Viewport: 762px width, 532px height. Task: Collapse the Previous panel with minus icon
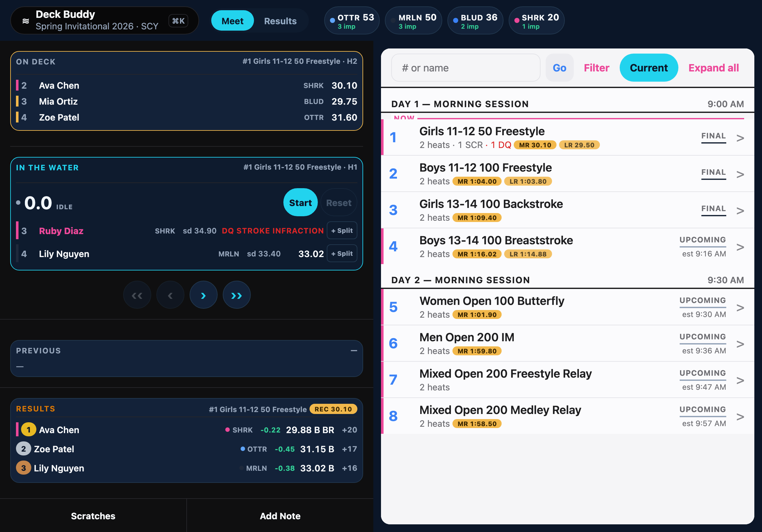(x=354, y=351)
